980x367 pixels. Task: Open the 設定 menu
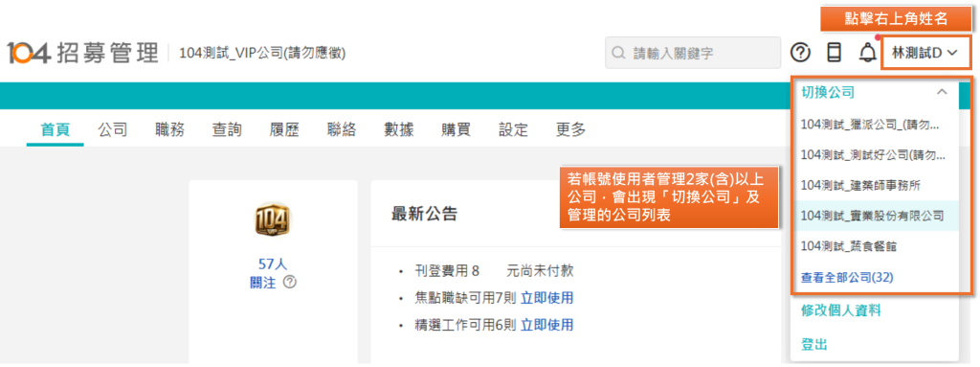(514, 129)
